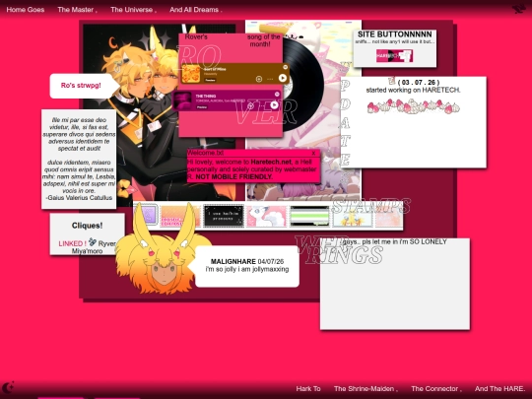Add THE THING to library

[x=250, y=106]
